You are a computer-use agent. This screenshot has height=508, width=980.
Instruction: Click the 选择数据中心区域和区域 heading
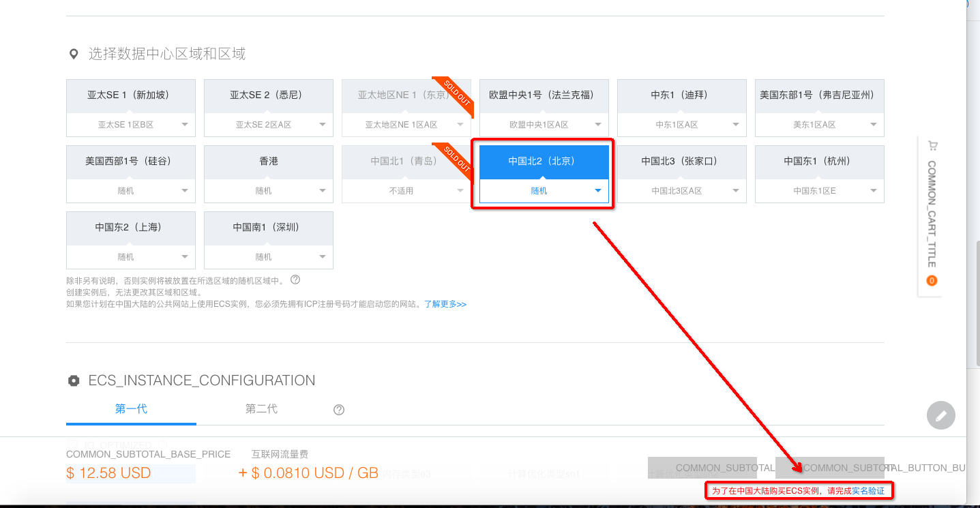pyautogui.click(x=167, y=54)
